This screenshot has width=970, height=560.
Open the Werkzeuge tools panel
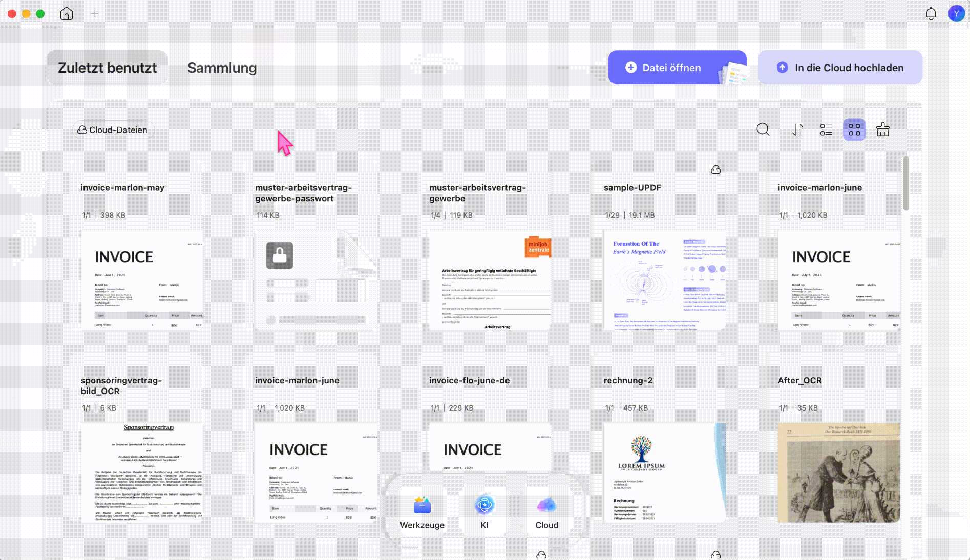pyautogui.click(x=422, y=511)
